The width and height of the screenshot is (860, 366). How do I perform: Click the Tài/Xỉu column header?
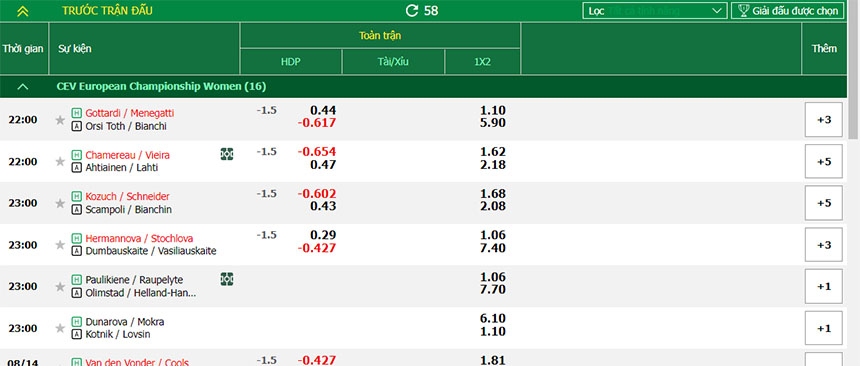(x=393, y=62)
